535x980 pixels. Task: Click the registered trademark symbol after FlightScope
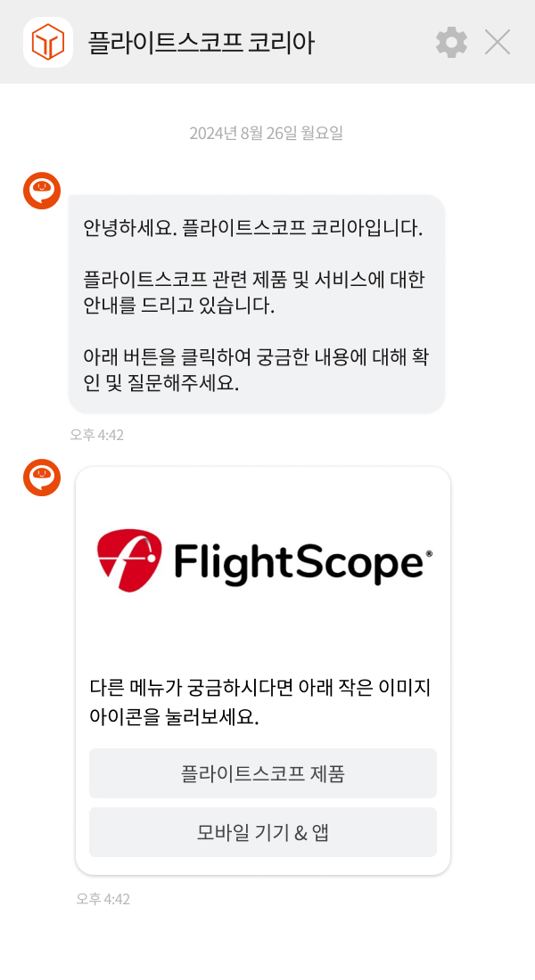pos(429,554)
